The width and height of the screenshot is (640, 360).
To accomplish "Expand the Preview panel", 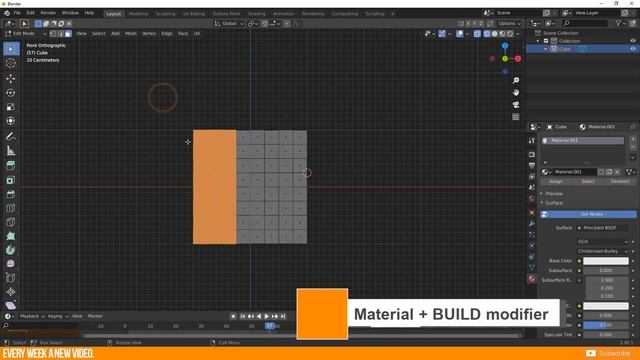I will 554,193.
